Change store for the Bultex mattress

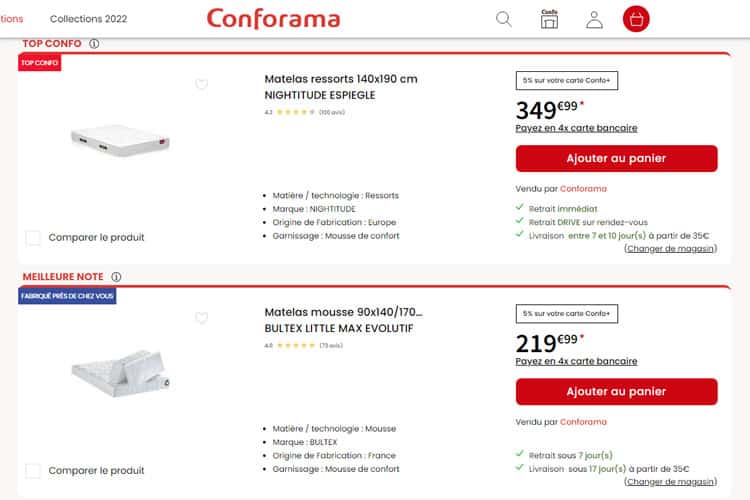tap(670, 481)
